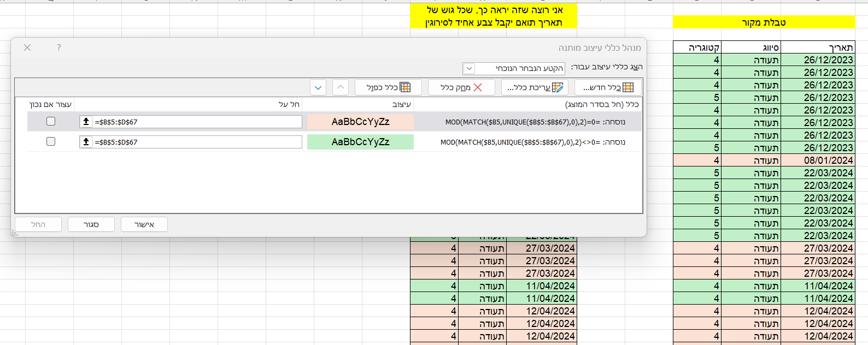
Task: Click the applies-to range field of first rule
Action: (x=191, y=122)
